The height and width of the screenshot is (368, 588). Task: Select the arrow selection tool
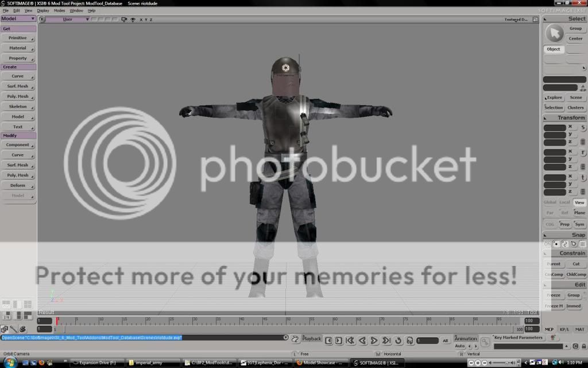[554, 33]
